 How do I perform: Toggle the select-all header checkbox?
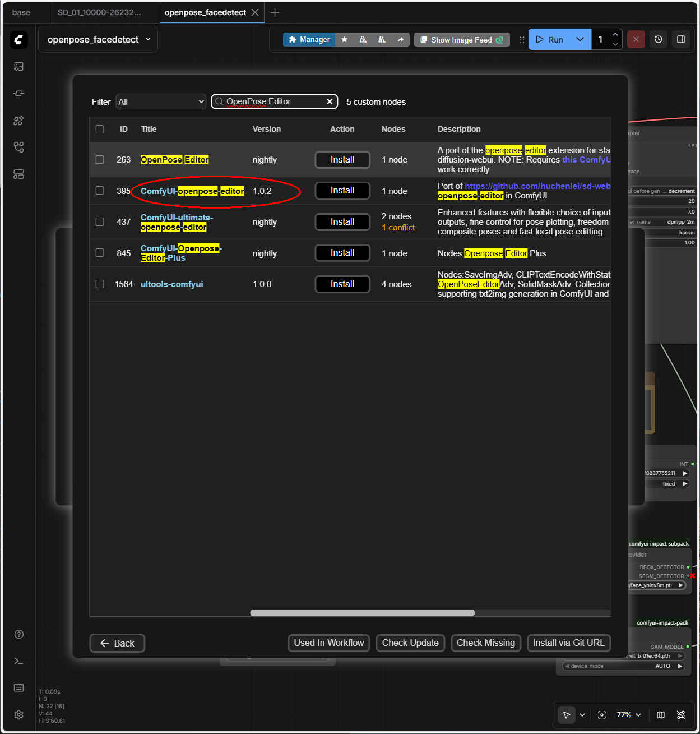click(x=100, y=129)
